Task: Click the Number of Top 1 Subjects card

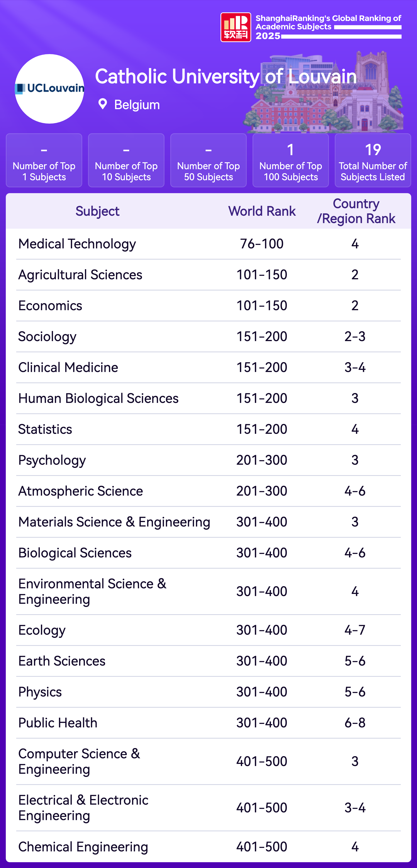Action: 44,160
